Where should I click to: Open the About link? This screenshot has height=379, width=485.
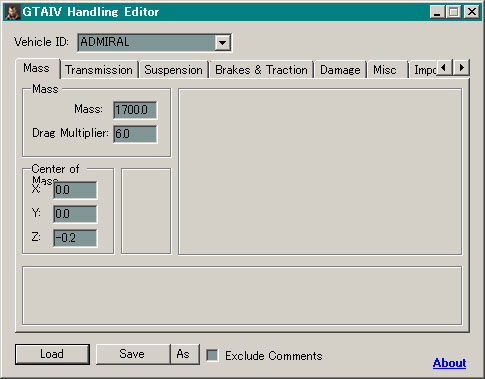449,363
